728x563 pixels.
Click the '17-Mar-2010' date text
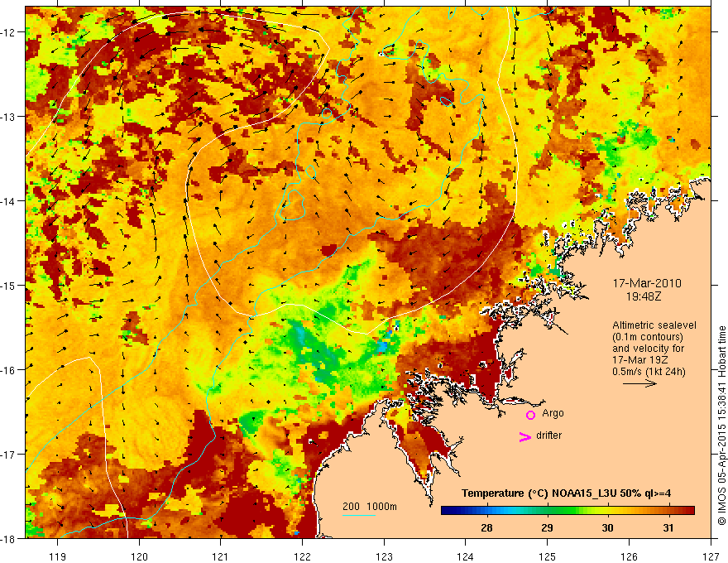tap(647, 283)
